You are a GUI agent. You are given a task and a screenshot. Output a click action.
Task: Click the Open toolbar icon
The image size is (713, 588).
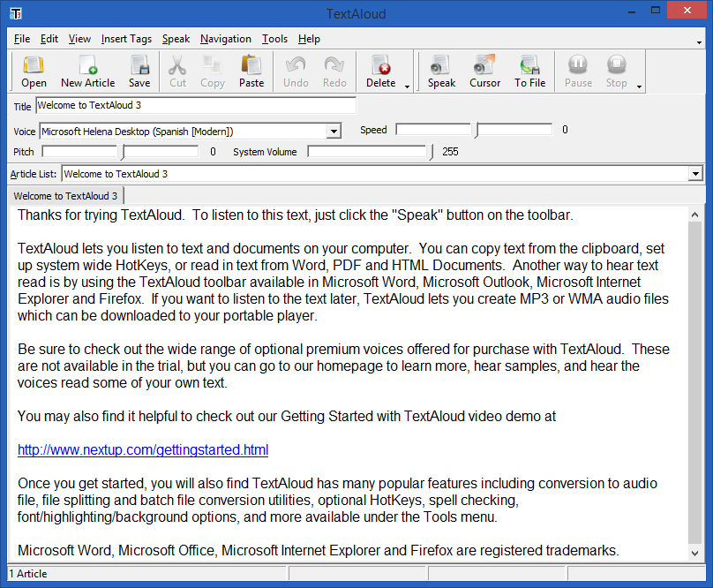pos(34,71)
